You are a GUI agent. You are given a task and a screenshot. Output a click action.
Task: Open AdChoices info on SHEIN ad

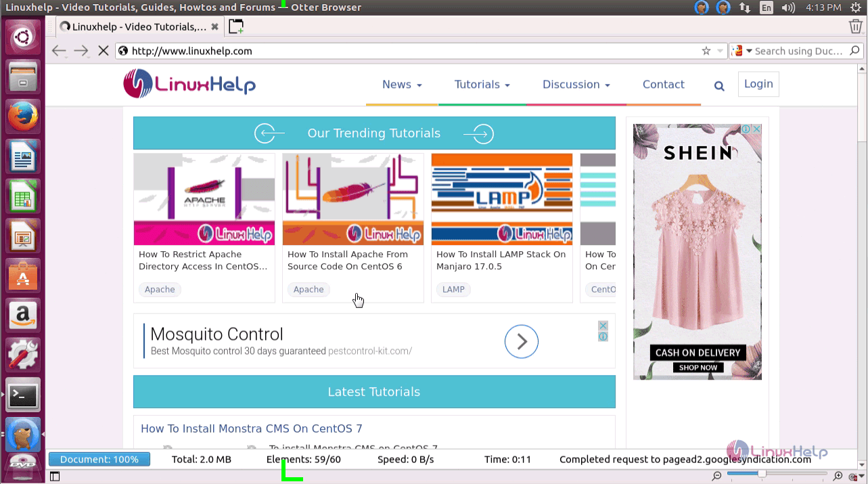[746, 129]
